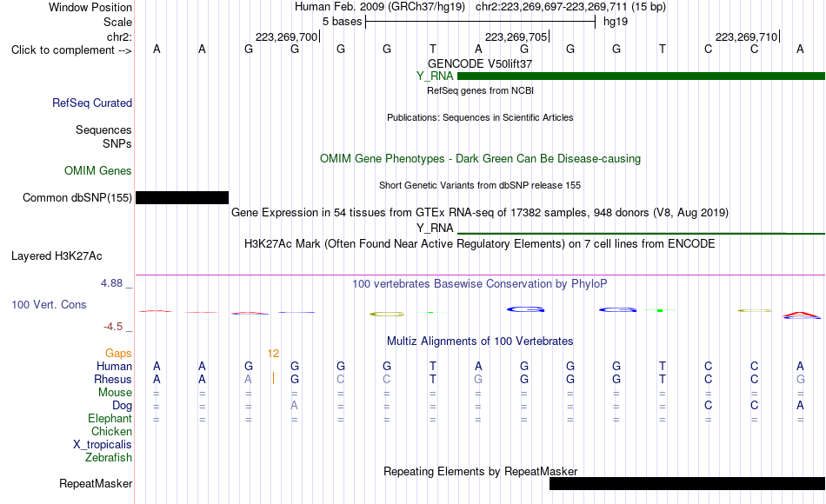Click the Publications: Sequences in Scientific Articles title
The height and width of the screenshot is (504, 826).
480,117
